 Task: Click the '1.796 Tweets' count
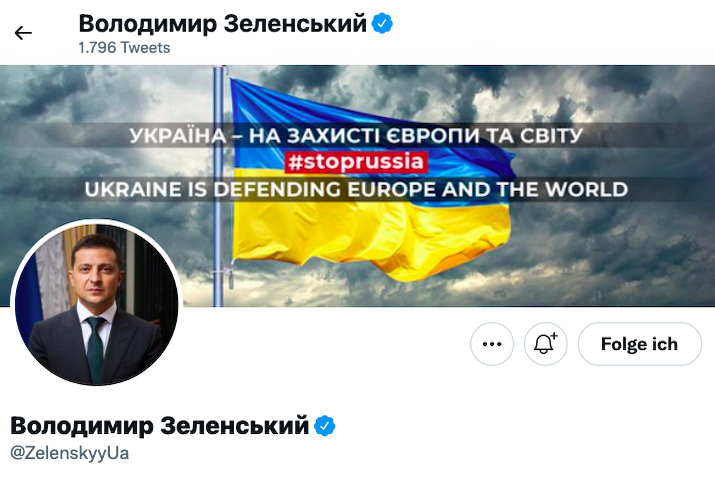(x=124, y=48)
